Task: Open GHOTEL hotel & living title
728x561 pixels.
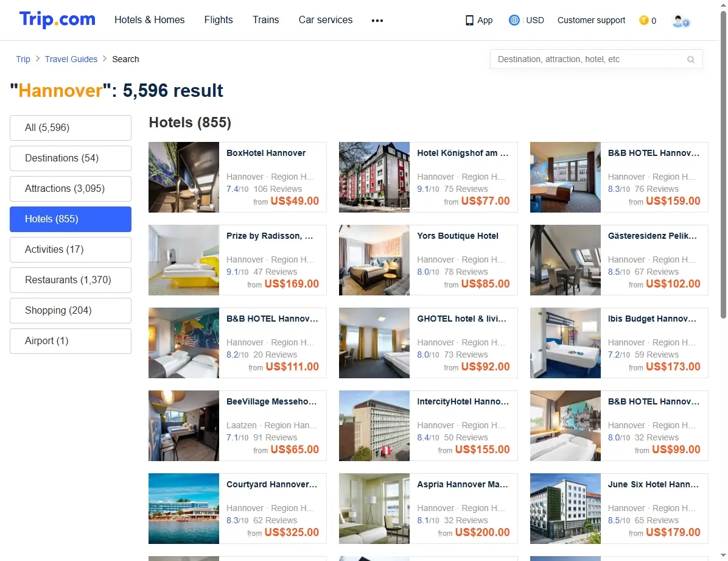Action: point(461,319)
